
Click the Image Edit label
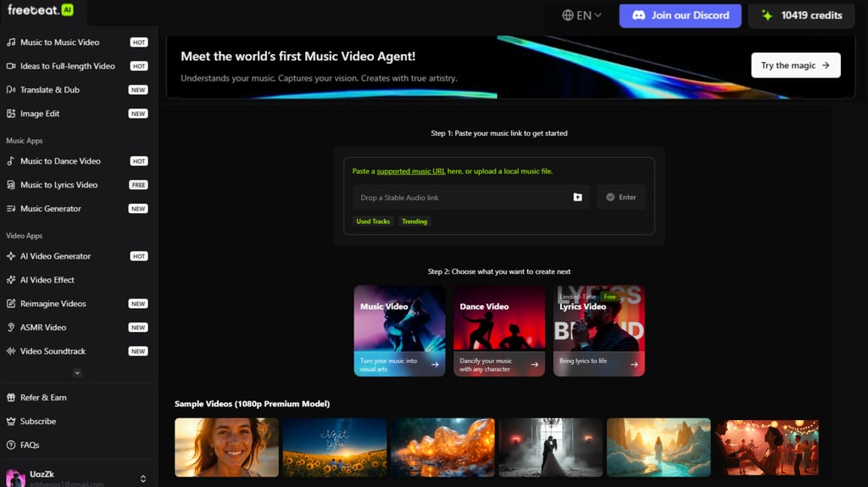pyautogui.click(x=40, y=114)
